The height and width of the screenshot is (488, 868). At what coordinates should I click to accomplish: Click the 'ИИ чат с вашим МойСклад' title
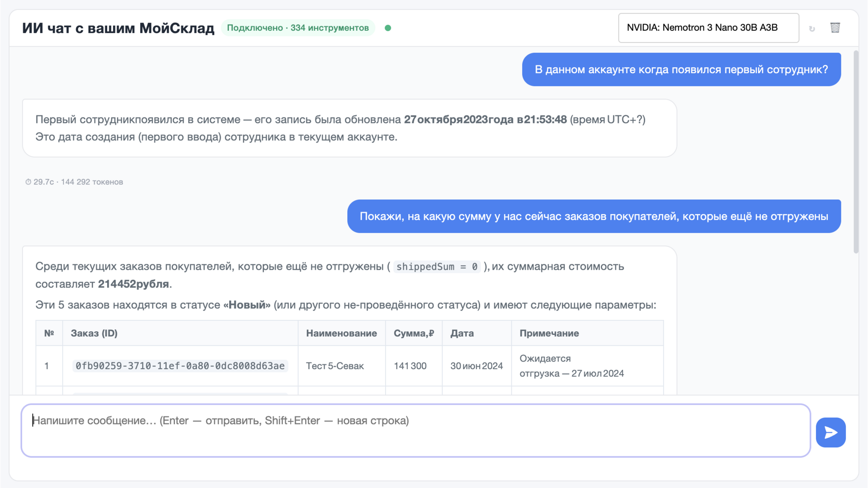[x=118, y=28]
